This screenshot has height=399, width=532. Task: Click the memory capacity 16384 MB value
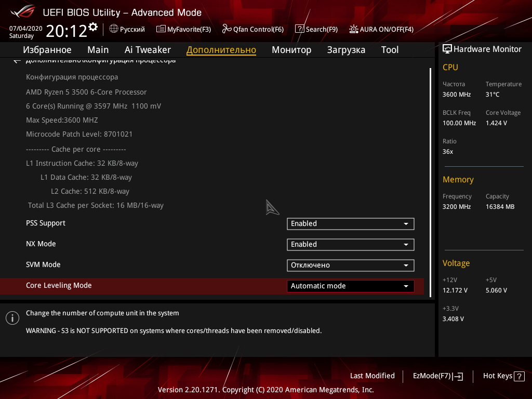tap(500, 207)
